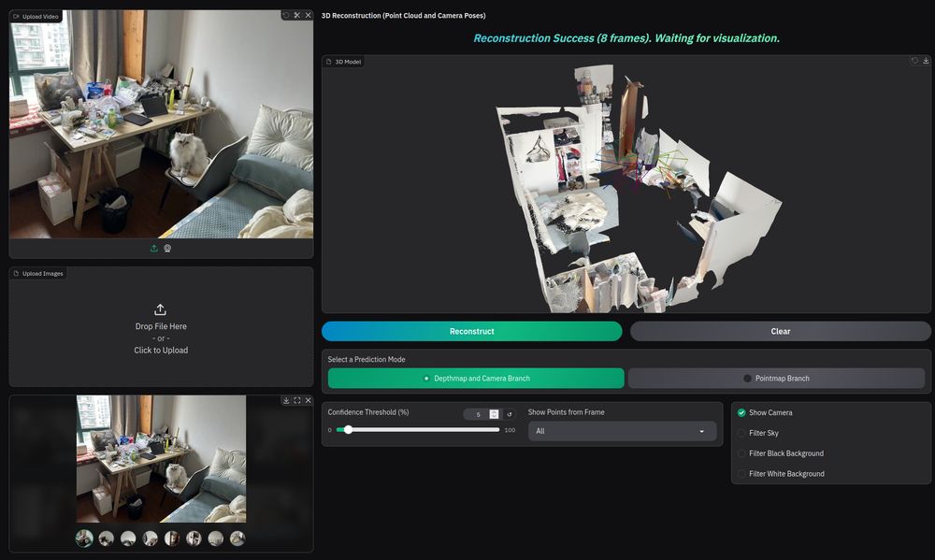Screen dimensions: 935x560
Task: Click the undo icon in the 3D Model viewer
Action: 914,61
